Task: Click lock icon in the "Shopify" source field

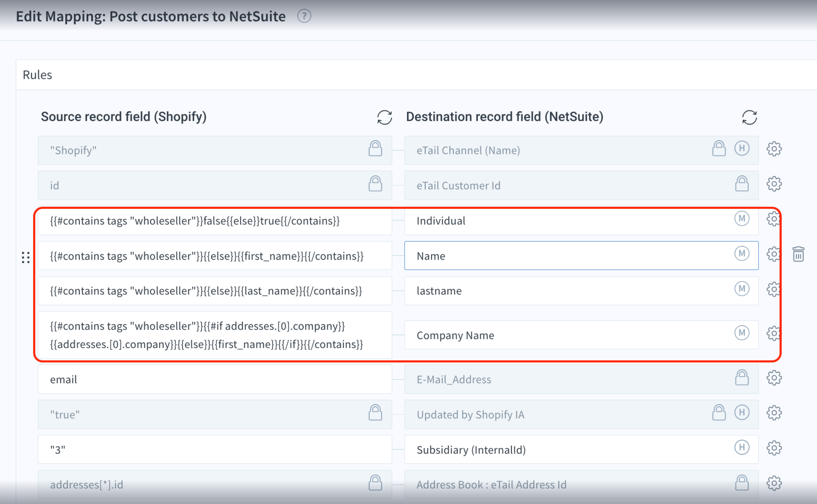Action: (375, 148)
